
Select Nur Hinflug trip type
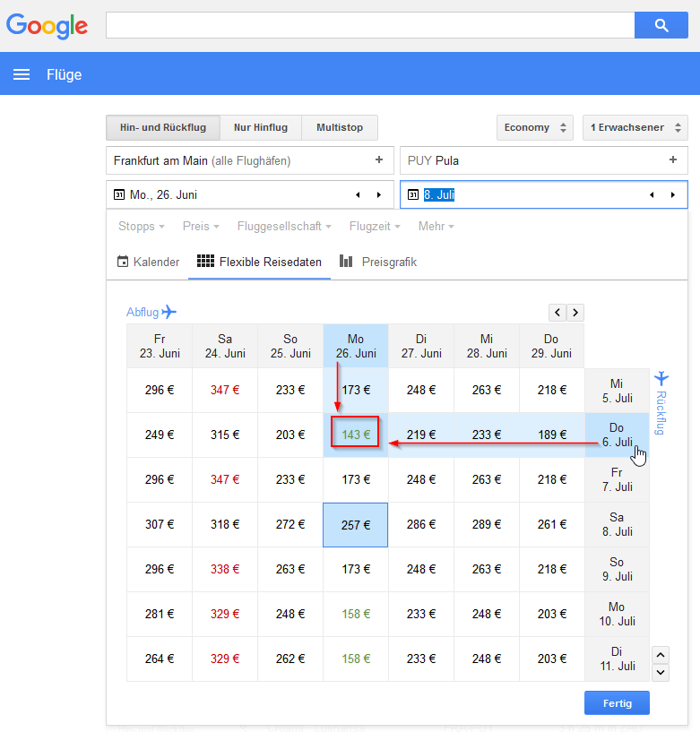click(x=261, y=127)
